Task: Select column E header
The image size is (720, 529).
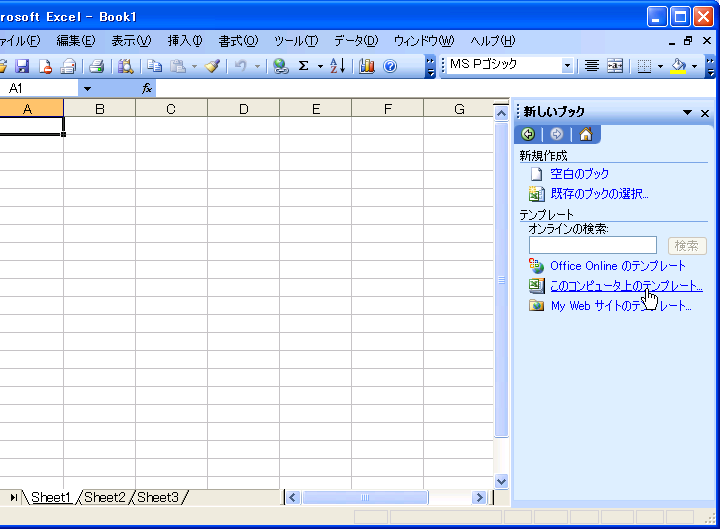Action: [315, 109]
